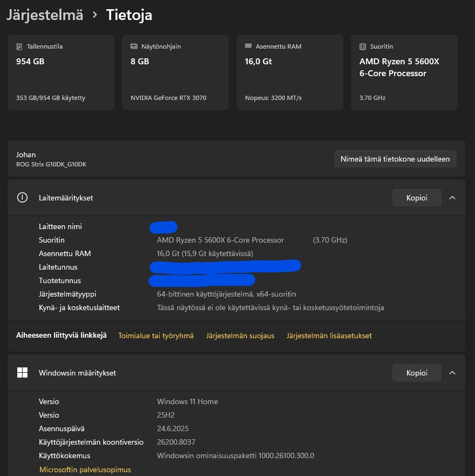
Task: Collapse the Laitemääritykset section chevron
Action: (x=452, y=198)
